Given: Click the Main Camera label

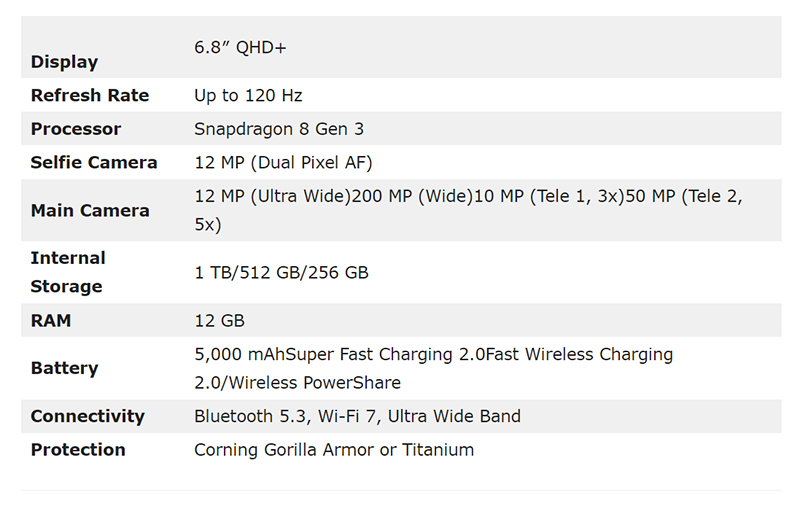Looking at the screenshot, I should [90, 211].
